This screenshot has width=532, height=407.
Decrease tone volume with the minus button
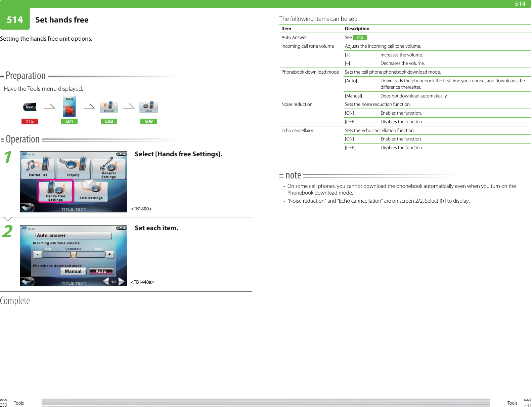37,254
